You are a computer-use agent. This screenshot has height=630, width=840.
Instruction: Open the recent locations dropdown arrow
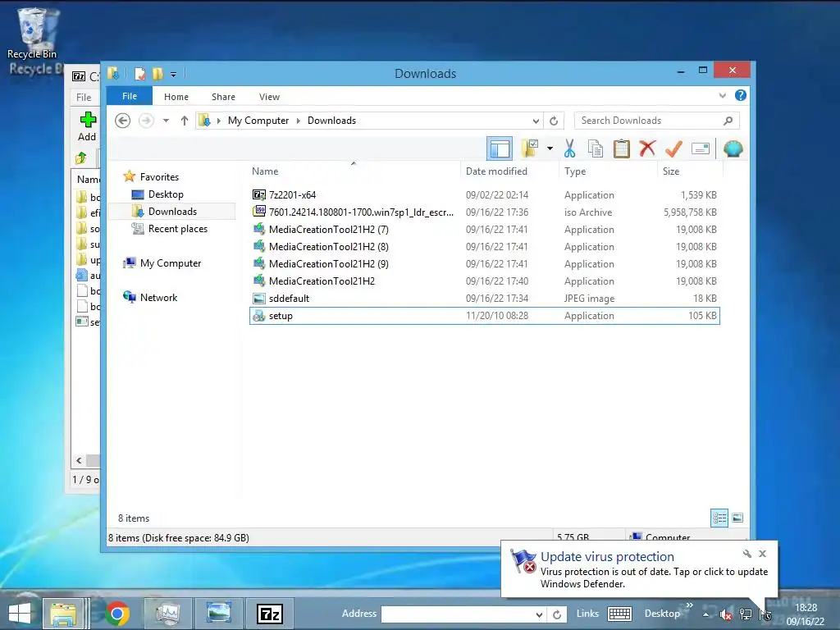click(166, 121)
